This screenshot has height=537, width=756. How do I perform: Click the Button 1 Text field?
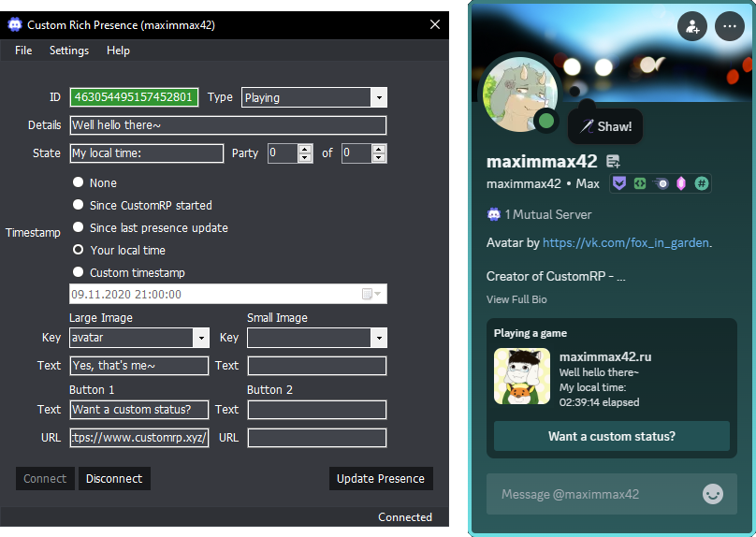[139, 410]
